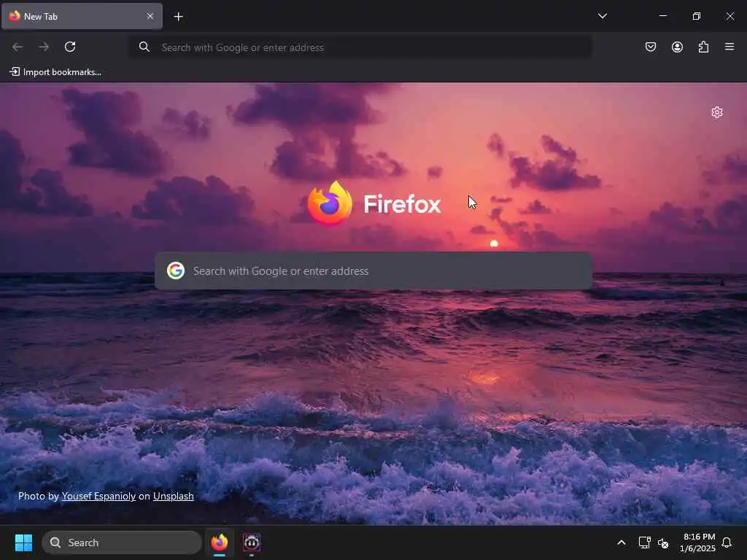Open the Unsplash link
The width and height of the screenshot is (747, 560).
pos(174,496)
